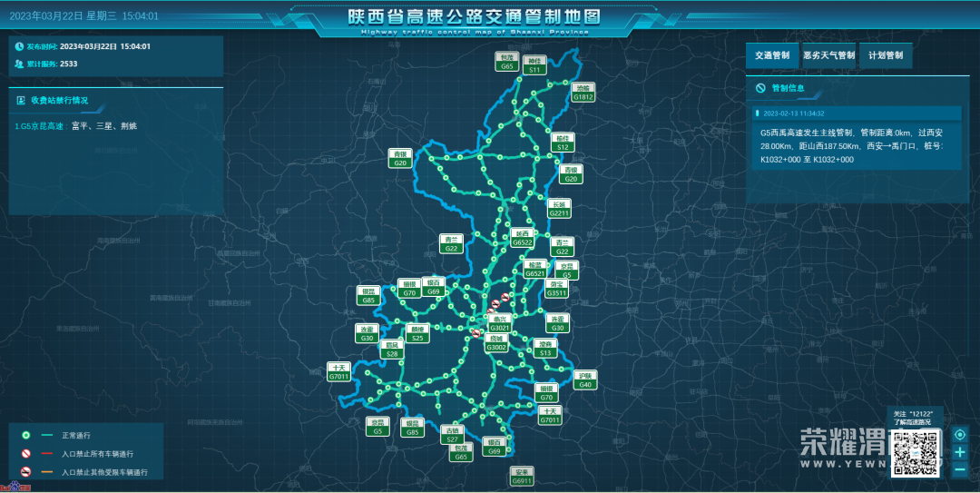Click the 入口禁止其他受限车辆通行 legend icon
The image size is (980, 493).
pyautogui.click(x=25, y=472)
